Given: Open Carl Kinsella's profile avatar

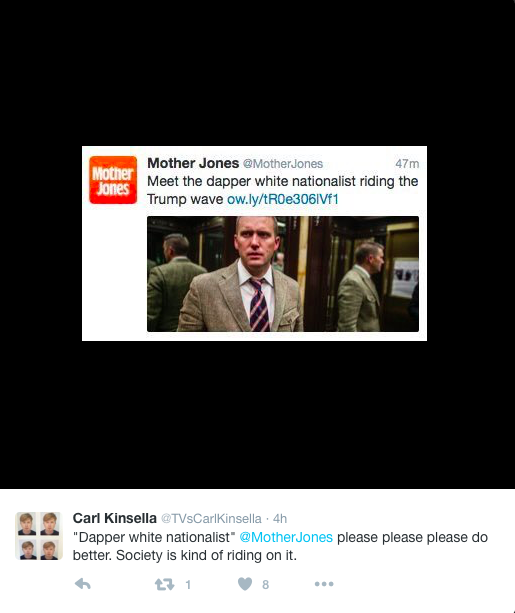Looking at the screenshot, I should pos(39,536).
